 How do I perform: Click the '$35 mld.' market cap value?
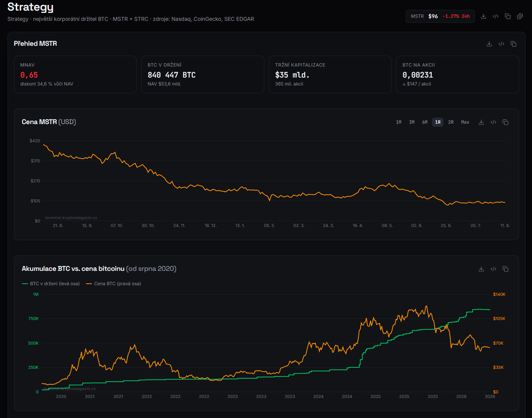[x=292, y=75]
